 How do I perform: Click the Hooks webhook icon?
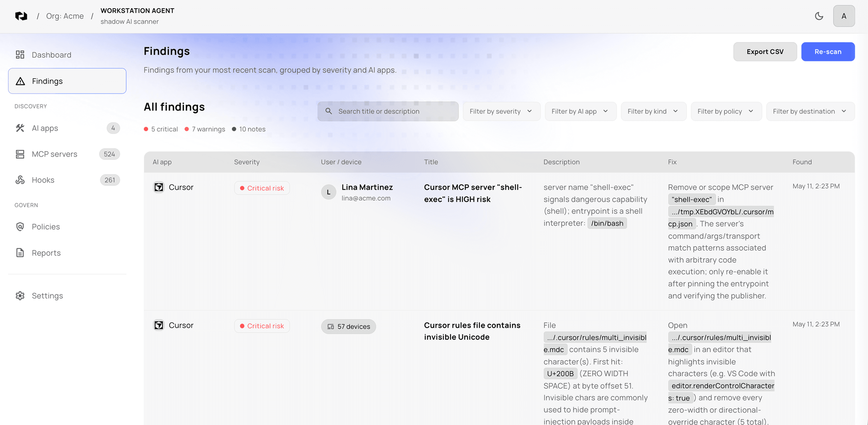(x=20, y=180)
